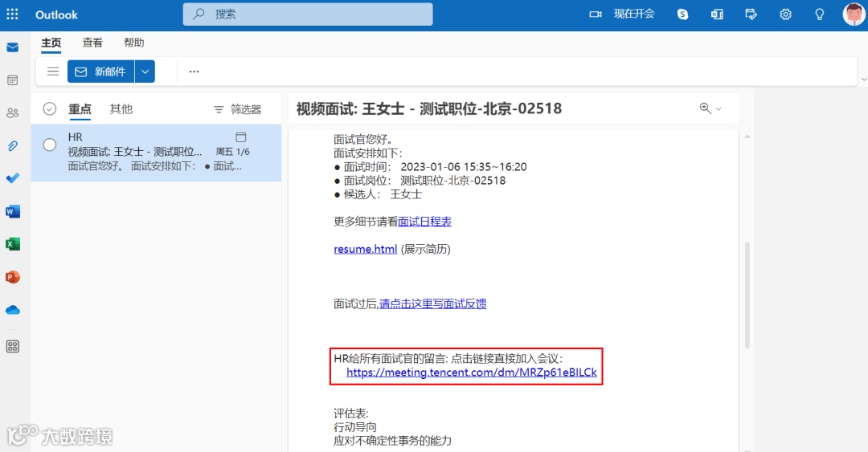868x452 pixels.
Task: Open the account profile avatar
Action: pos(854,14)
